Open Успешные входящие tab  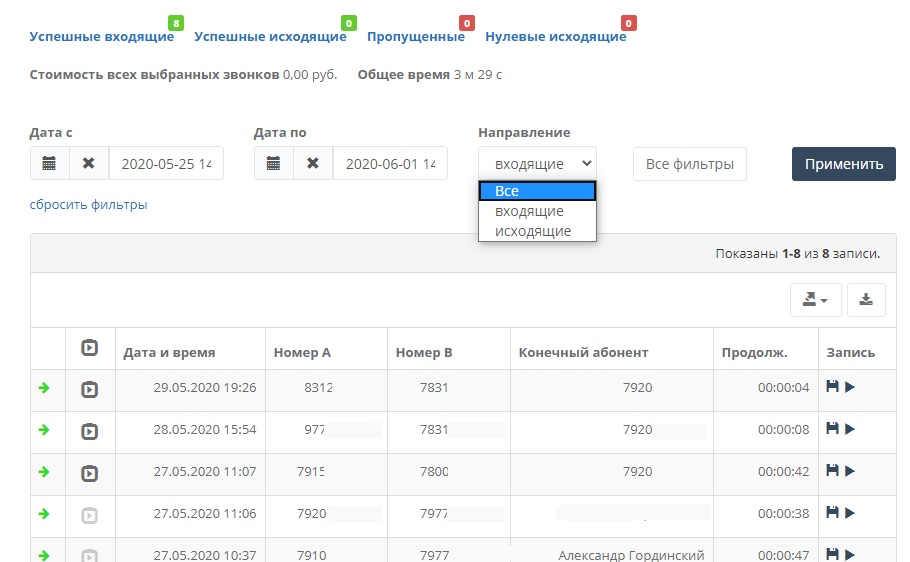point(102,37)
